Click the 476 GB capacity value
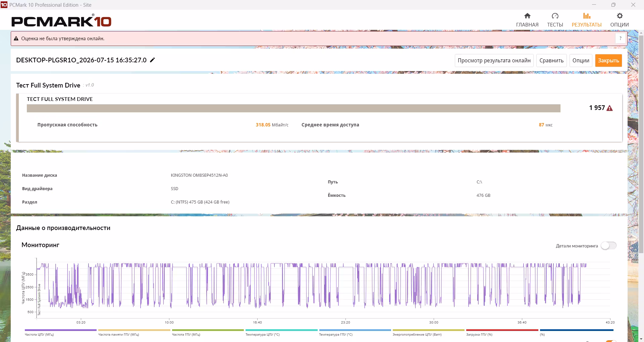 483,195
